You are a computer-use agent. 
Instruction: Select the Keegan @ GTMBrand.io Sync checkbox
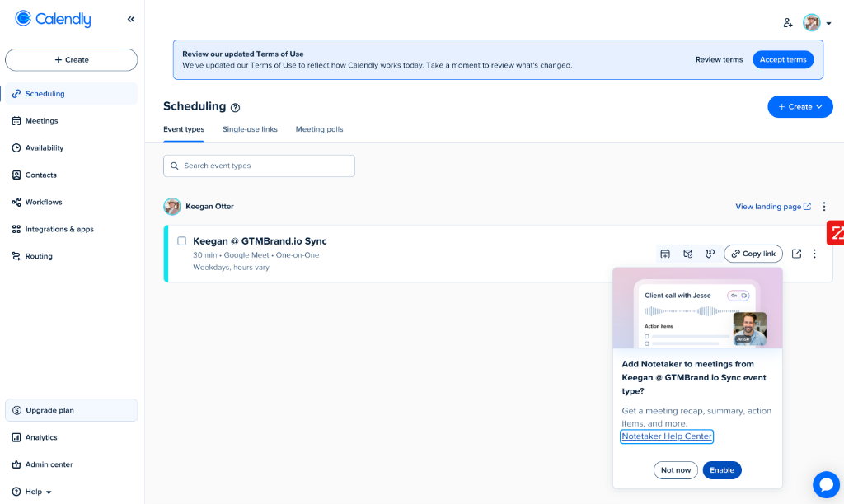pyautogui.click(x=182, y=241)
